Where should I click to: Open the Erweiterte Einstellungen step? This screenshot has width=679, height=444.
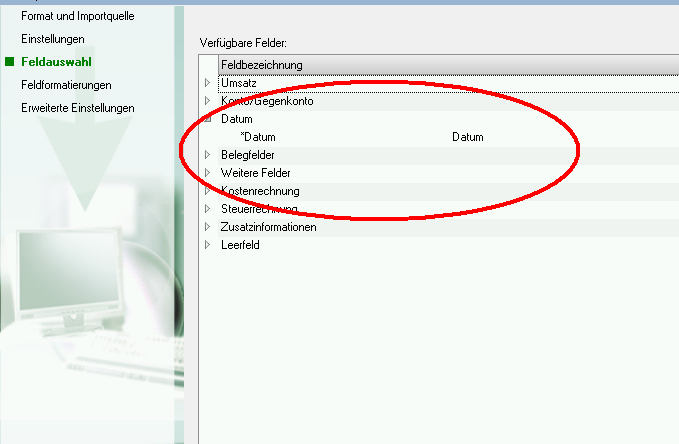[78, 108]
